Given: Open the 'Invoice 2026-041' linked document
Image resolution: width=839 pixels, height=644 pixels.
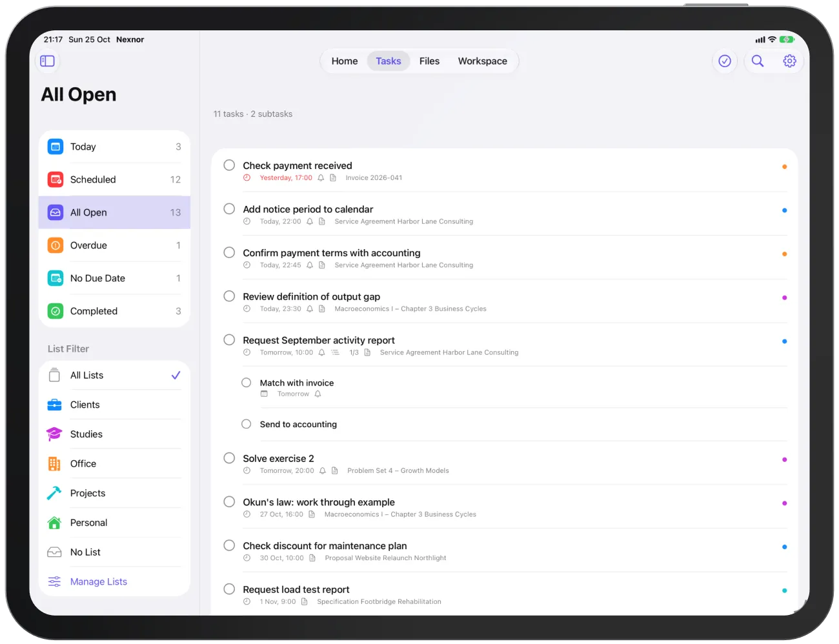Looking at the screenshot, I should pos(374,178).
